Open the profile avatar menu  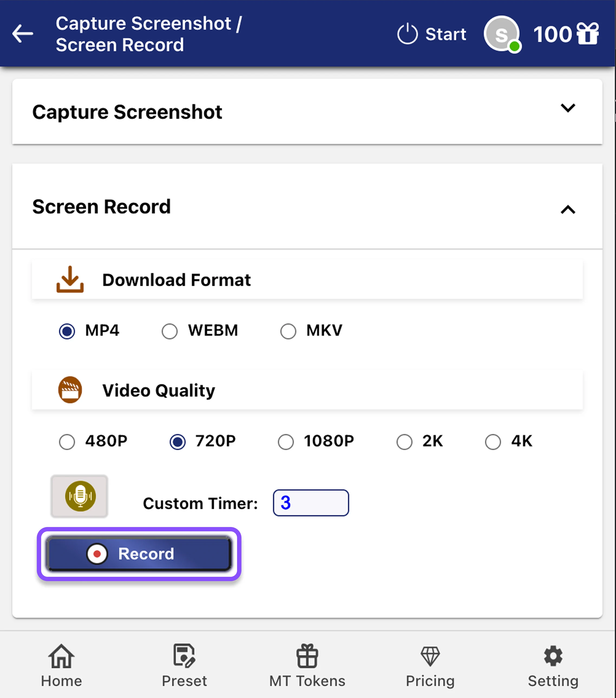[502, 34]
